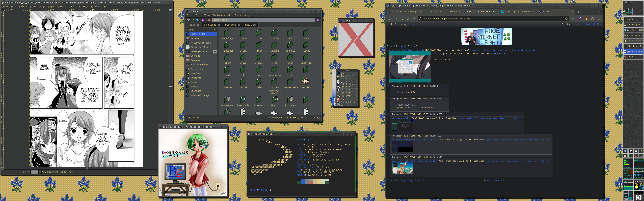Expand the Places sidebar dropdown

[x=215, y=30]
